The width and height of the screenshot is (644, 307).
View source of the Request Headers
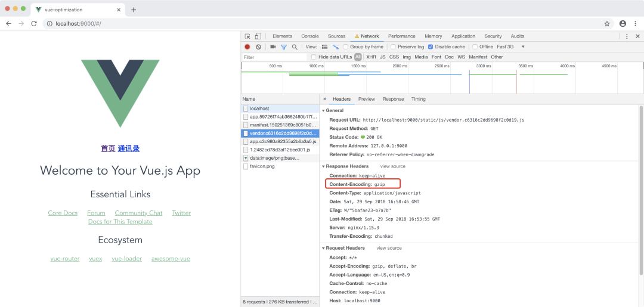pos(389,248)
